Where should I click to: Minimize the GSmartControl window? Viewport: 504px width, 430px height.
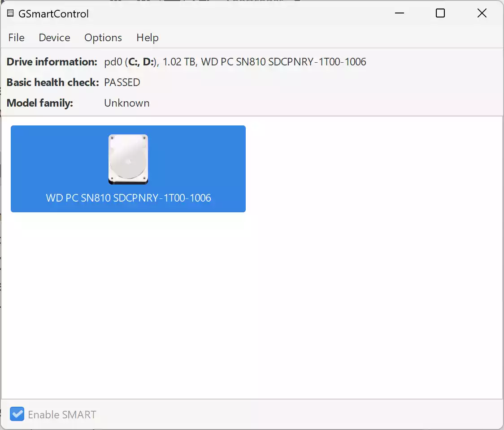point(399,13)
